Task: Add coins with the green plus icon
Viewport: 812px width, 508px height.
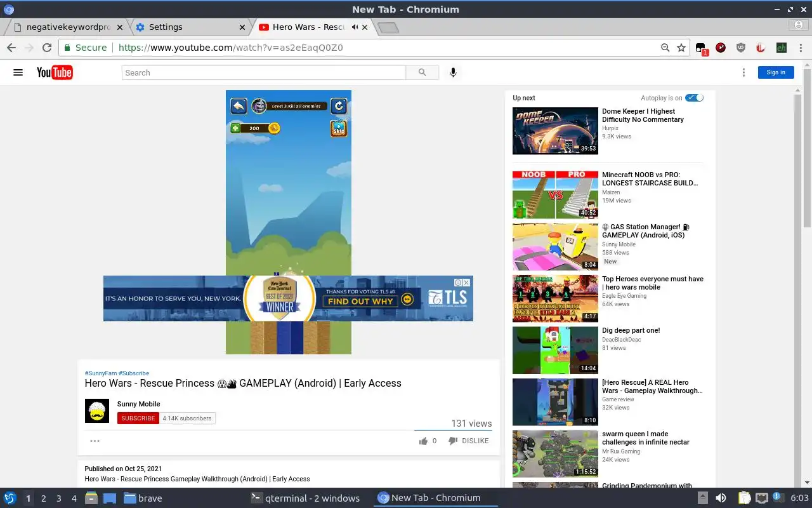Action: (x=235, y=128)
